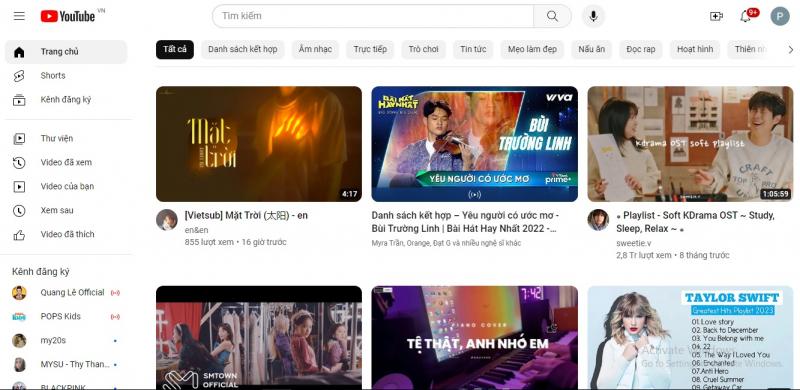This screenshot has width=800, height=390.
Task: Open title [Vietsub] Mặt Trời (太阳) - en
Action: (x=246, y=216)
